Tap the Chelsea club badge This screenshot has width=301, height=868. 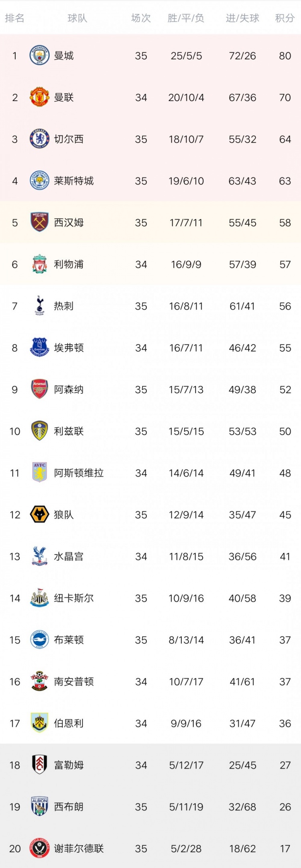coord(39,139)
